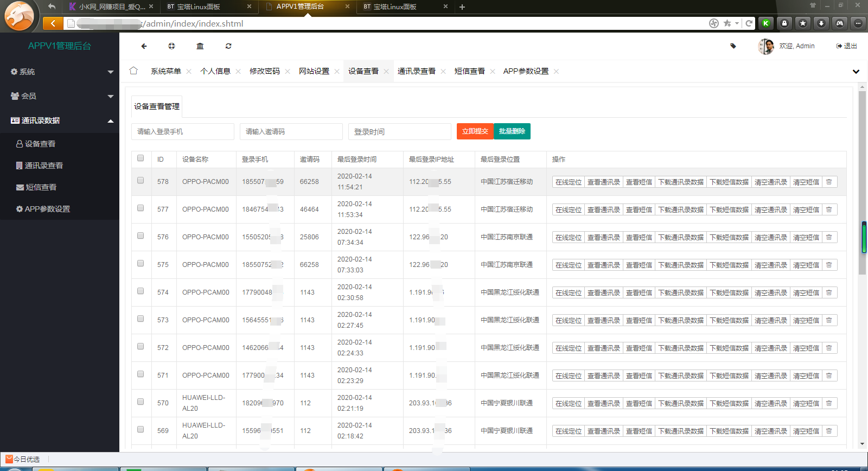Delete row 578 using trash icon
This screenshot has width=868, height=471.
(829, 182)
